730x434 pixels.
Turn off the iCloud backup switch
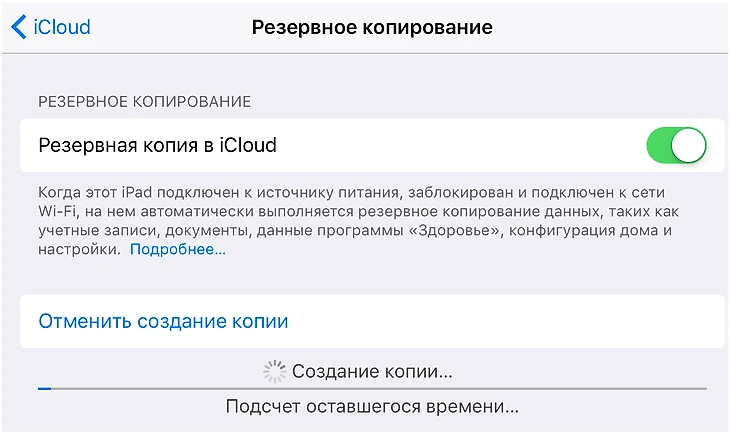(x=676, y=145)
